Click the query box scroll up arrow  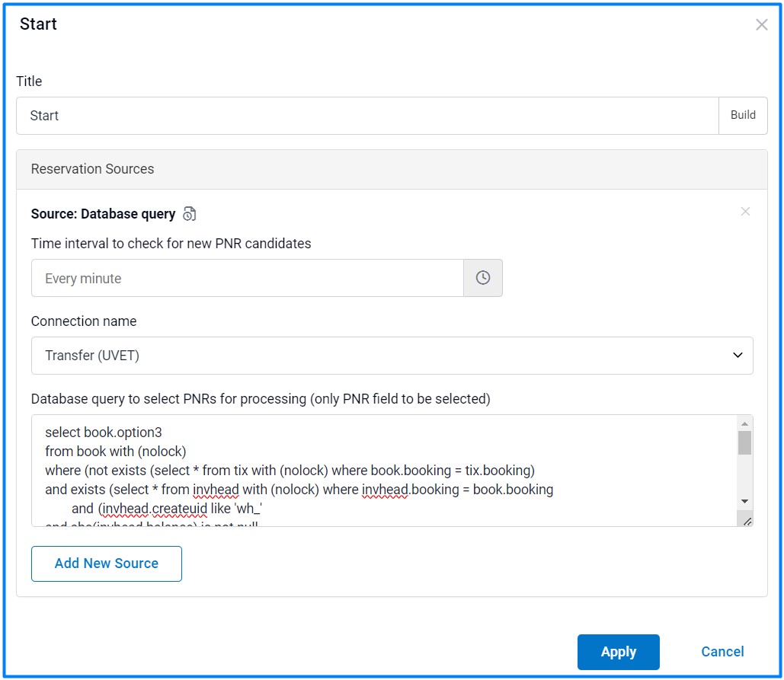[x=744, y=424]
